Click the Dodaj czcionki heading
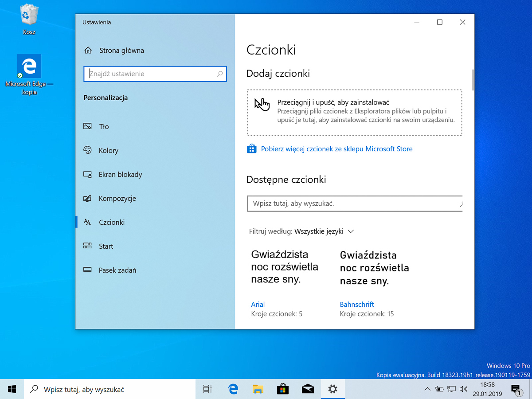The height and width of the screenshot is (399, 532). tap(278, 74)
